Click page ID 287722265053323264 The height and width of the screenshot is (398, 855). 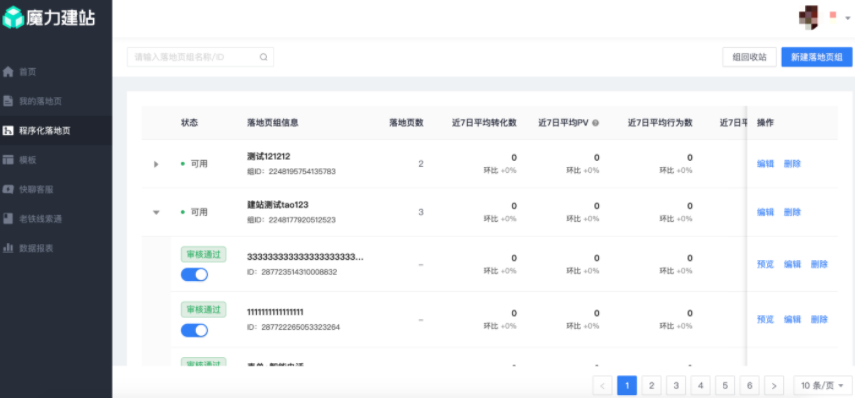tap(299, 327)
